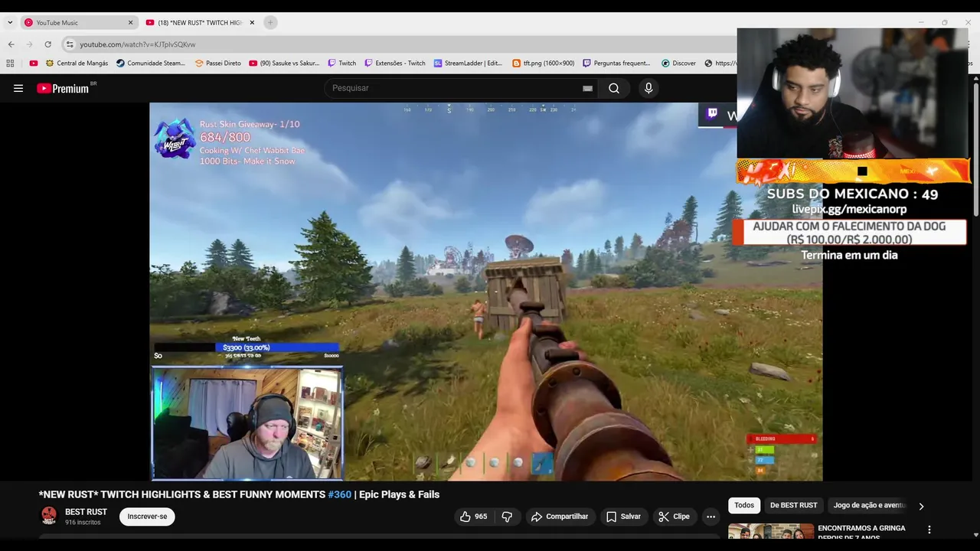The height and width of the screenshot is (551, 980).
Task: Select the Todos filter chip
Action: 744,505
